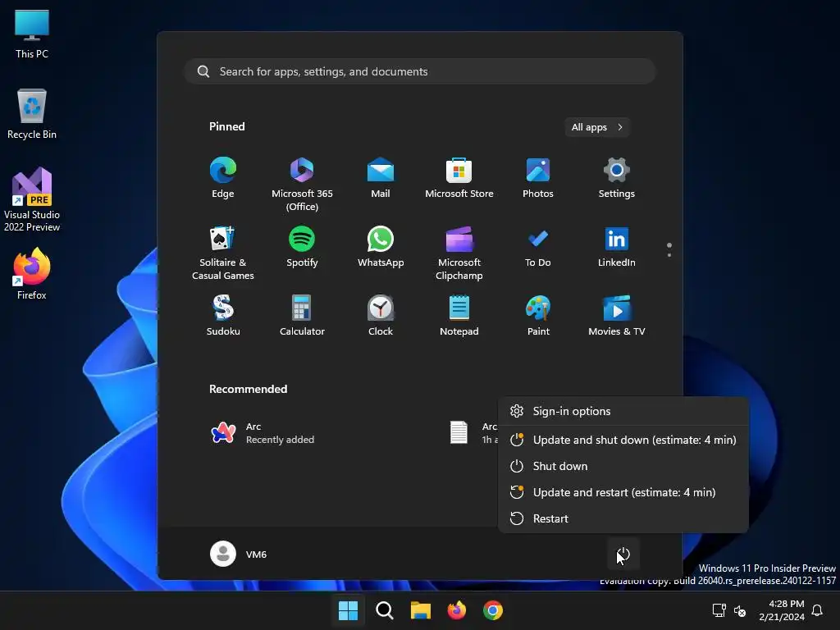
Task: Launch the Photos app
Action: (538, 178)
